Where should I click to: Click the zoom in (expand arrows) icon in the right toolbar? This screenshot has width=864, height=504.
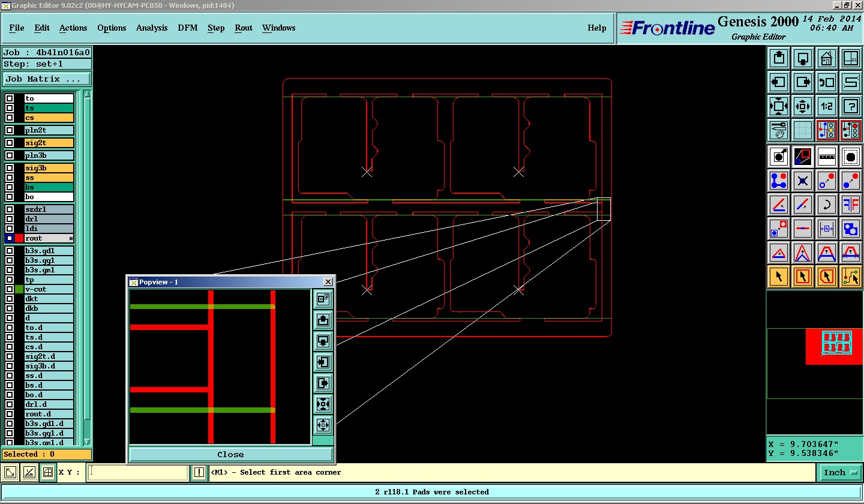[779, 106]
